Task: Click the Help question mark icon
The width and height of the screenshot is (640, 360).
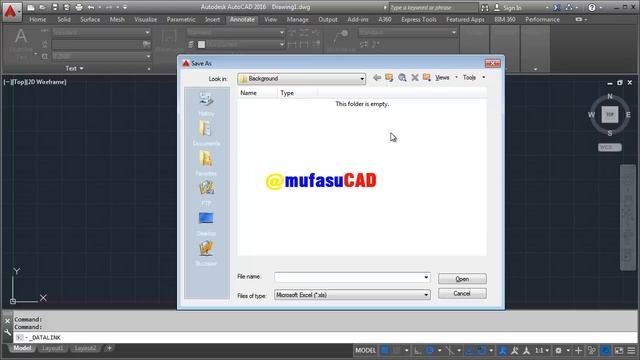Action: 592,7
